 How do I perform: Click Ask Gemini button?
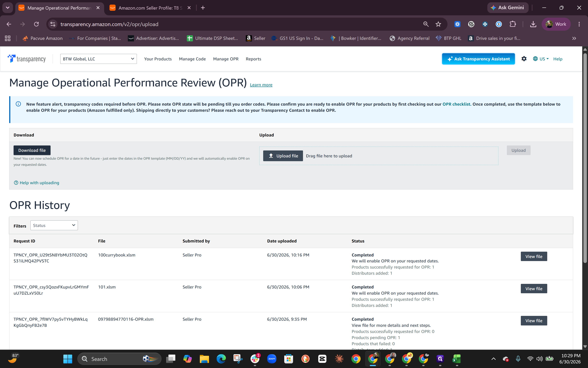(508, 7)
